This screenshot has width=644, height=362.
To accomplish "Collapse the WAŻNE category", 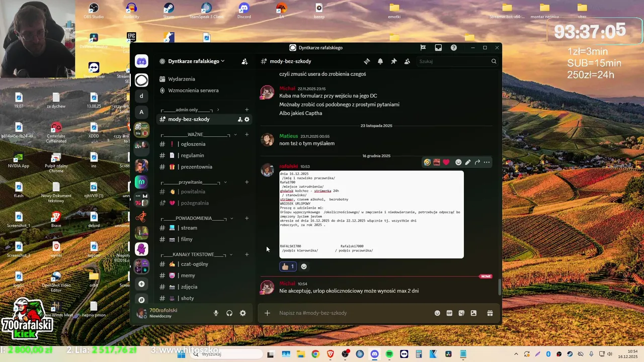I will 198,135.
